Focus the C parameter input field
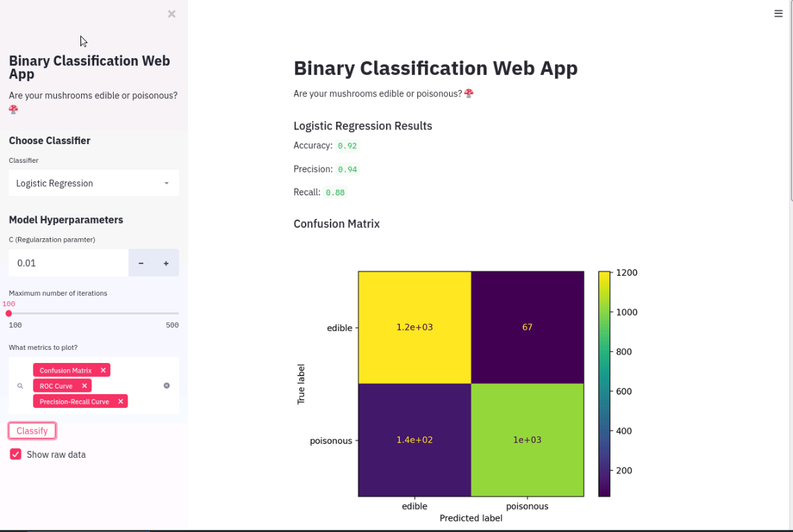793x532 pixels. click(68, 263)
